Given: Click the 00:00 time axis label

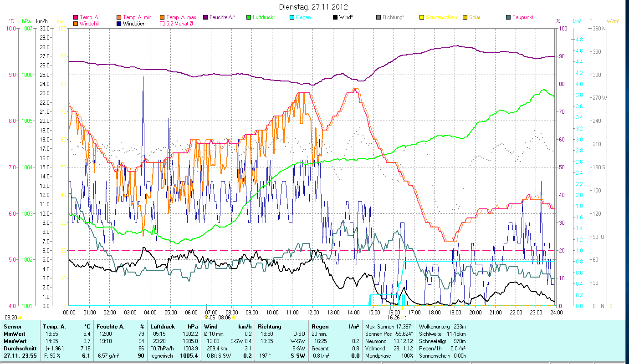Looking at the screenshot, I should [69, 312].
